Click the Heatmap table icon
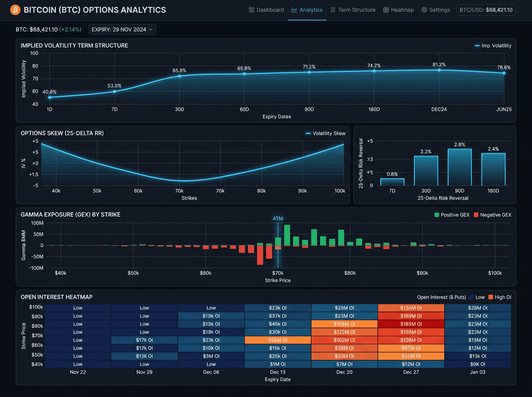 [386, 10]
